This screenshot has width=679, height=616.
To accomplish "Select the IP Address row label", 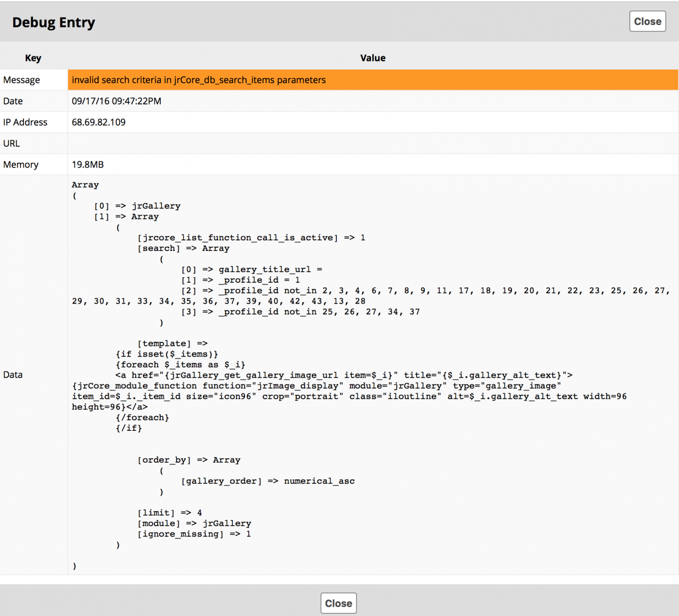I will [x=25, y=123].
